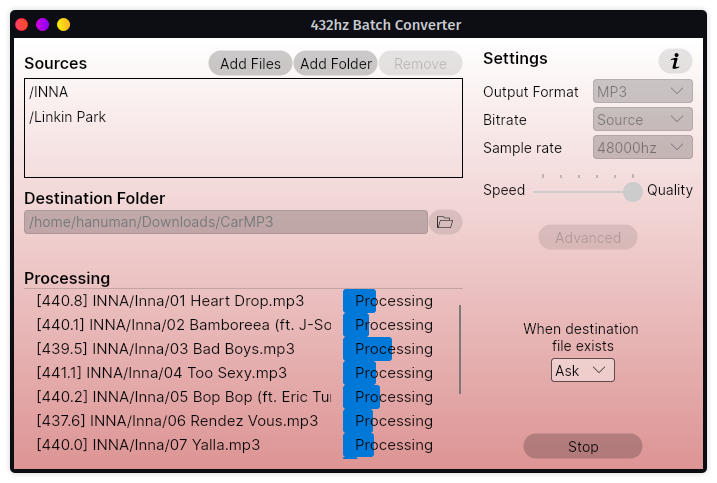Image resolution: width=717 pixels, height=483 pixels.
Task: Open the Ask destination-exists dropdown
Action: [583, 370]
